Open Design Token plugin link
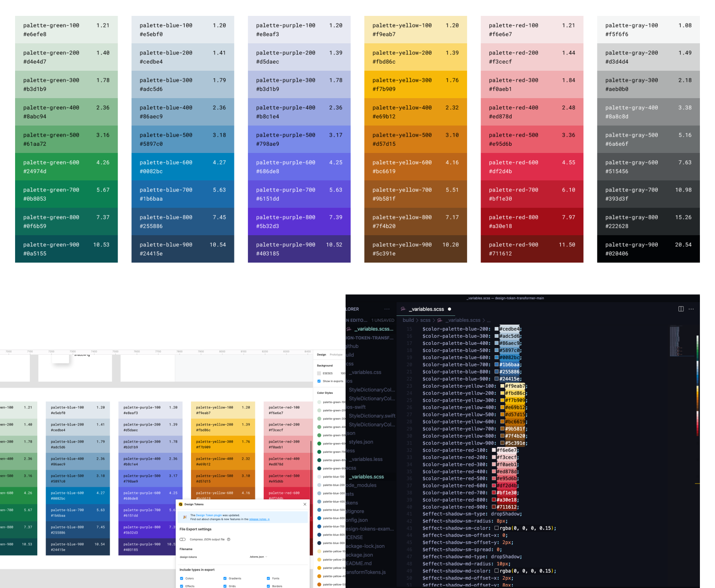Image resolution: width=715 pixels, height=588 pixels. tap(209, 515)
